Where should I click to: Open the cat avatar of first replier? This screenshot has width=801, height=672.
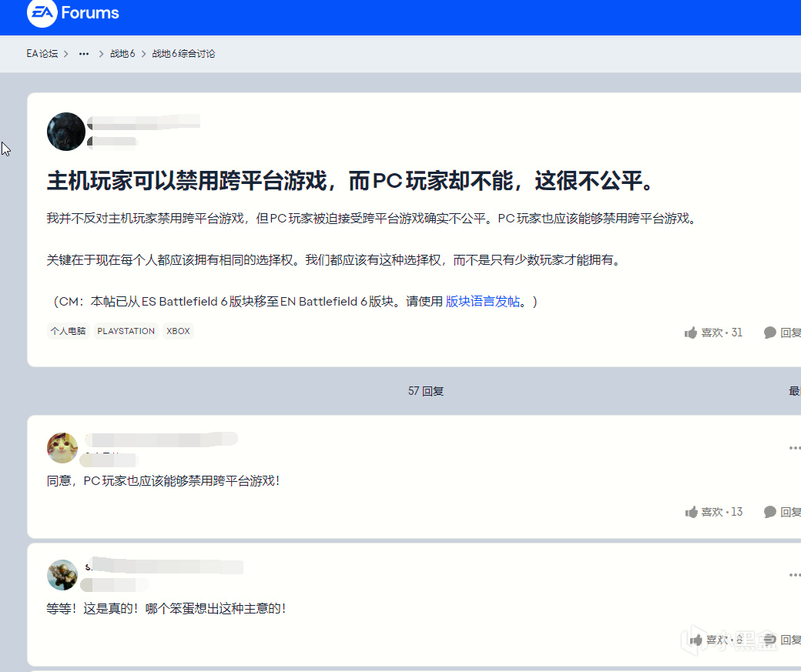coord(62,448)
